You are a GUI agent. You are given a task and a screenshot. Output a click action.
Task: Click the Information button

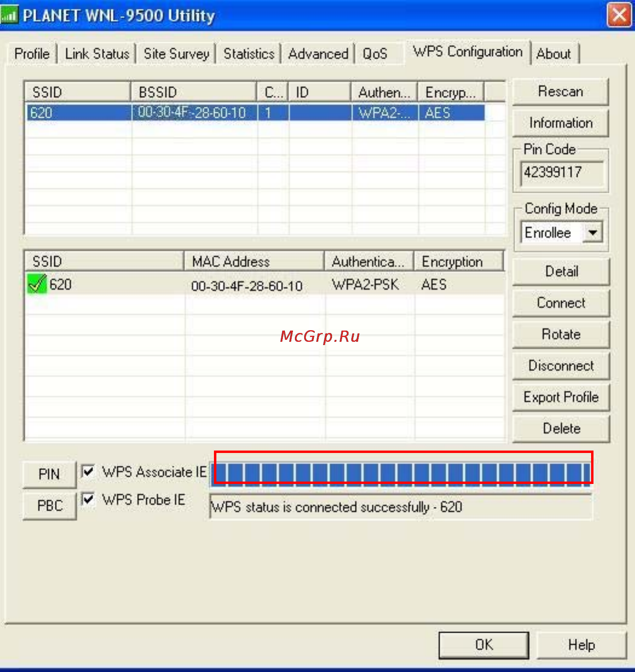pos(560,123)
